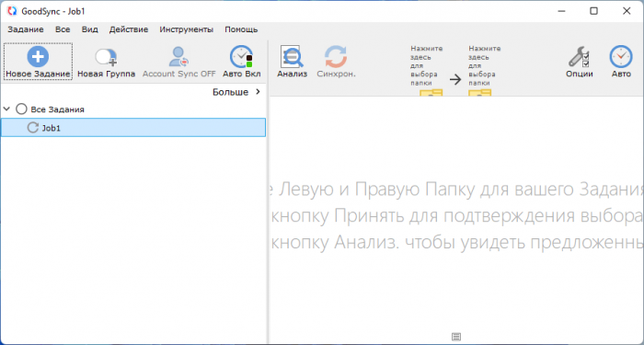Open the Инструменты menu
The image size is (644, 345).
click(x=187, y=29)
